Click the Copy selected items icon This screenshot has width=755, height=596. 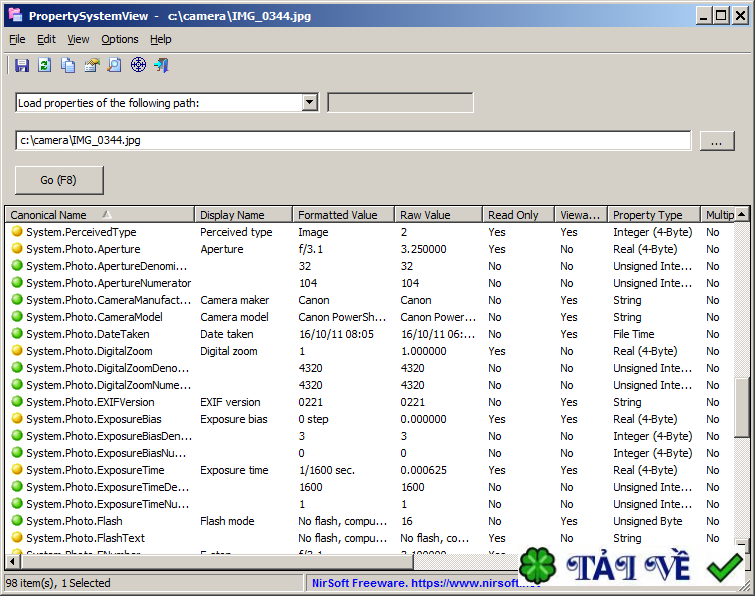pyautogui.click(x=68, y=65)
